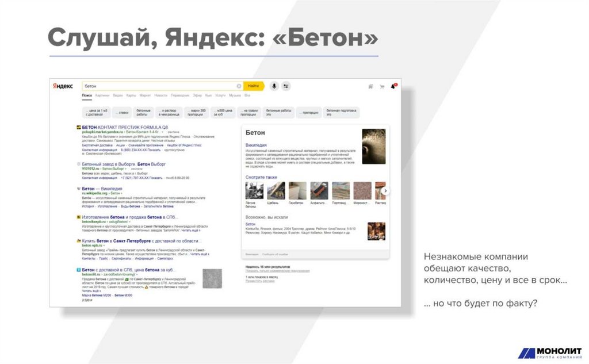Open the 'Портланд...' thumbnail
This screenshot has width=589, height=364.
click(x=341, y=191)
